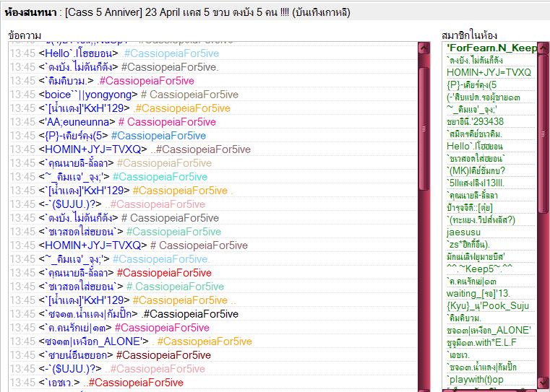
Task: Click the message list scroll-up arrow
Action: (424, 48)
